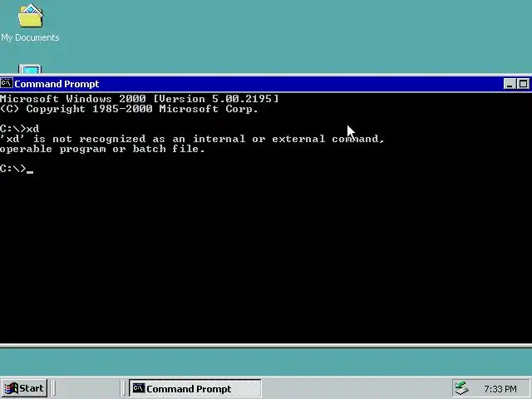The height and width of the screenshot is (399, 532).
Task: Click the Windows 2000 version line
Action: coord(140,99)
